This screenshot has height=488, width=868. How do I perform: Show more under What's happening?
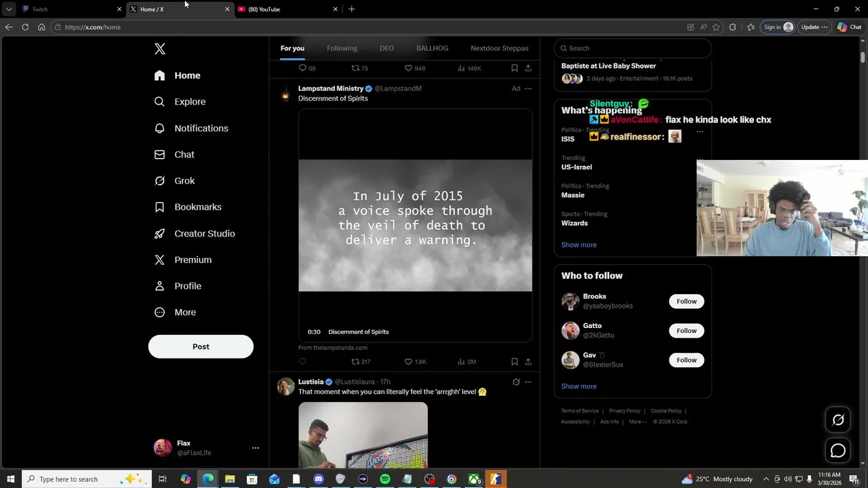pos(578,245)
